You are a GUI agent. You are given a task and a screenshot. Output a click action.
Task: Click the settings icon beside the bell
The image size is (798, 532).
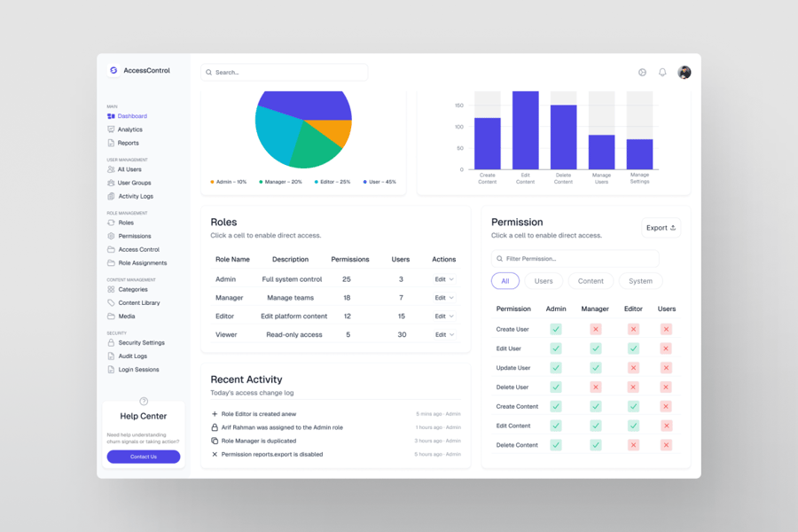pyautogui.click(x=643, y=73)
